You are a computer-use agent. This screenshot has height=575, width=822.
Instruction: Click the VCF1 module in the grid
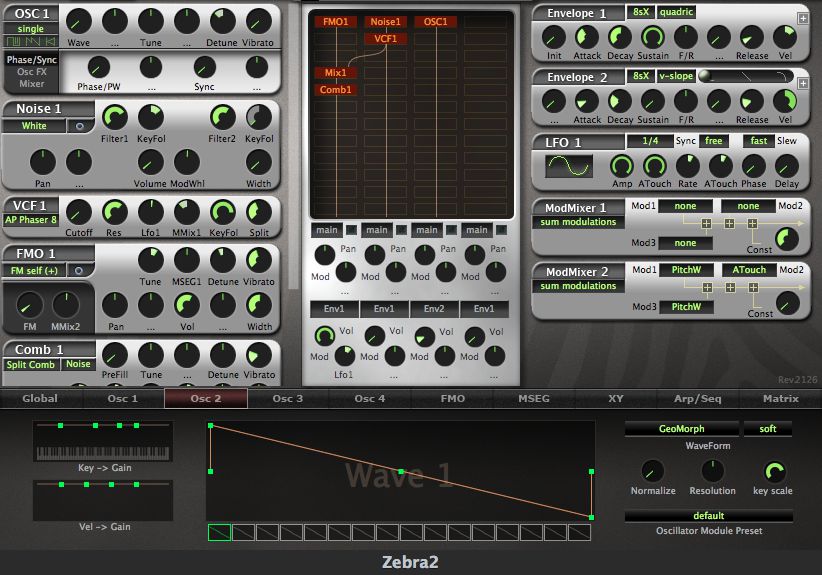pos(385,39)
